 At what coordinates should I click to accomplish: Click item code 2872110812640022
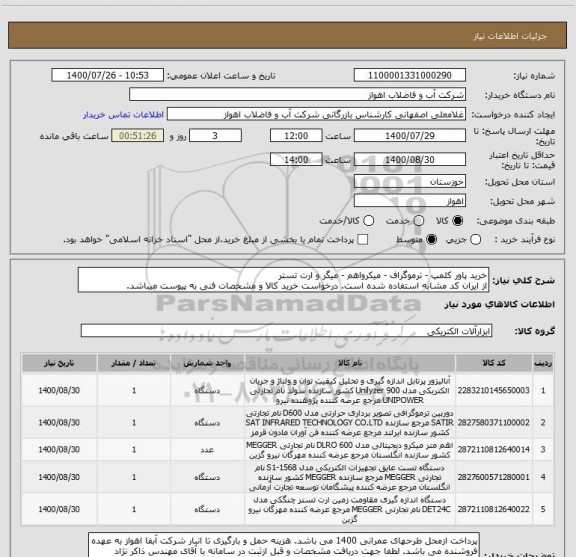click(493, 509)
